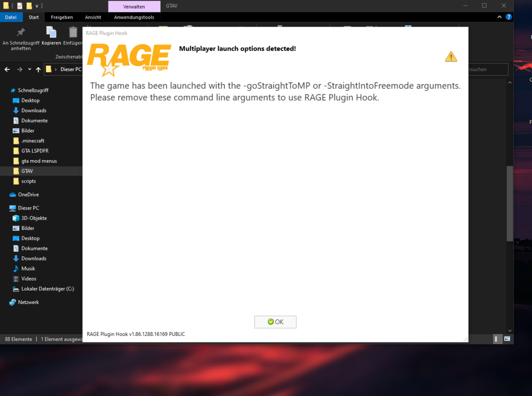Image resolution: width=532 pixels, height=396 pixels.
Task: Open Explorer help via the question mark icon
Action: point(509,16)
